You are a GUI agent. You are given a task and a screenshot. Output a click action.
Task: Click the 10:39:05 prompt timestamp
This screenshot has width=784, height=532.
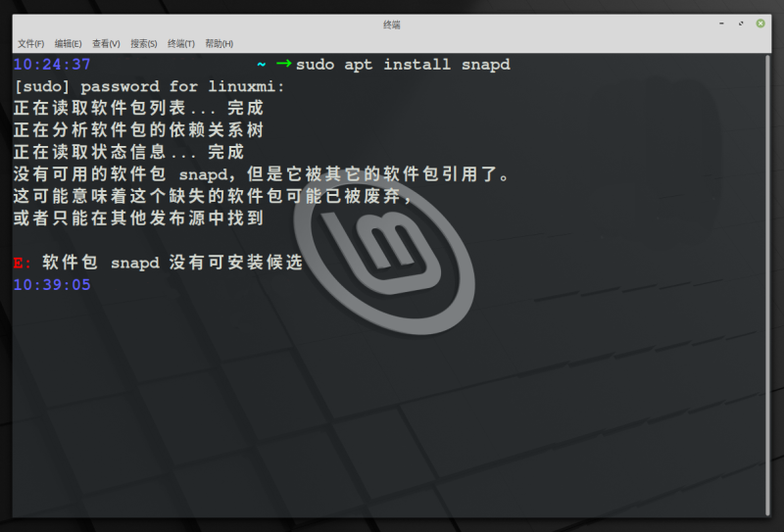(52, 284)
